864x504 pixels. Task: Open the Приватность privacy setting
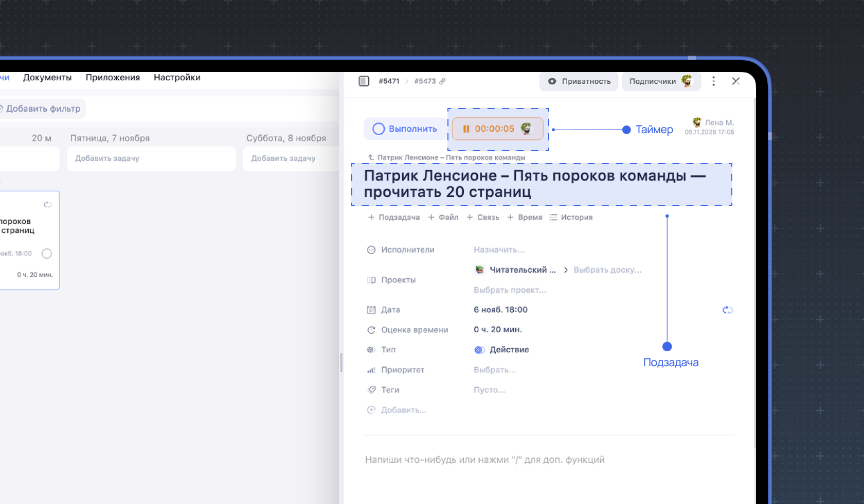579,81
